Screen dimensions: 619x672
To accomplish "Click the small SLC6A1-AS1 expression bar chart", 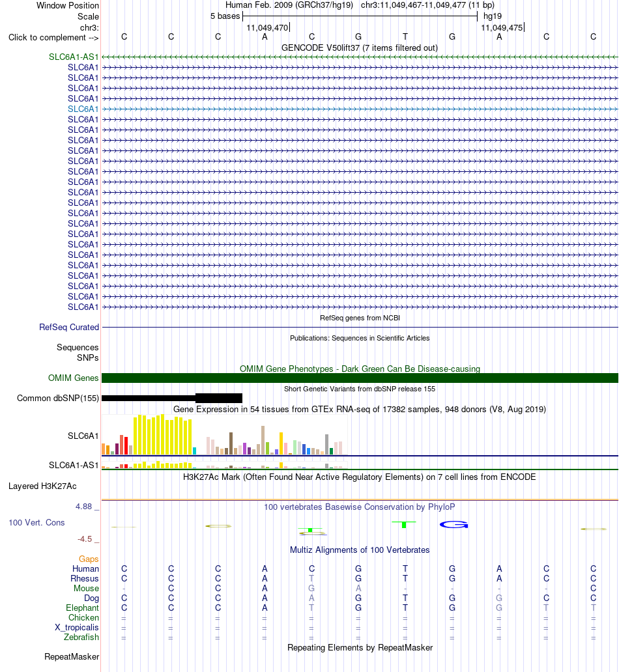I will pos(223,465).
